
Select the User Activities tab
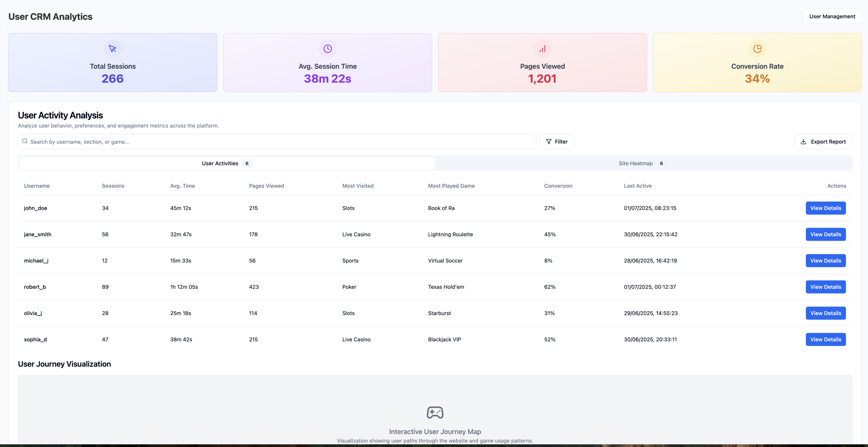[227, 163]
